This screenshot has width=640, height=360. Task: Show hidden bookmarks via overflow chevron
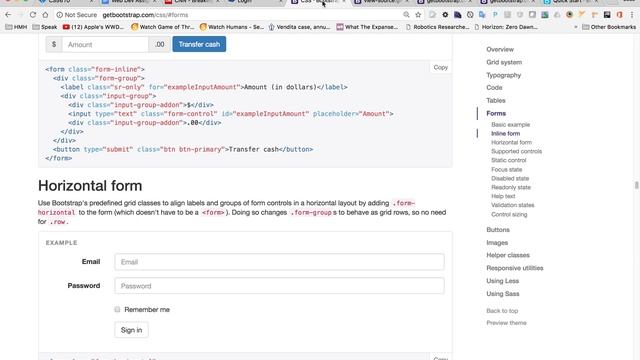point(576,27)
